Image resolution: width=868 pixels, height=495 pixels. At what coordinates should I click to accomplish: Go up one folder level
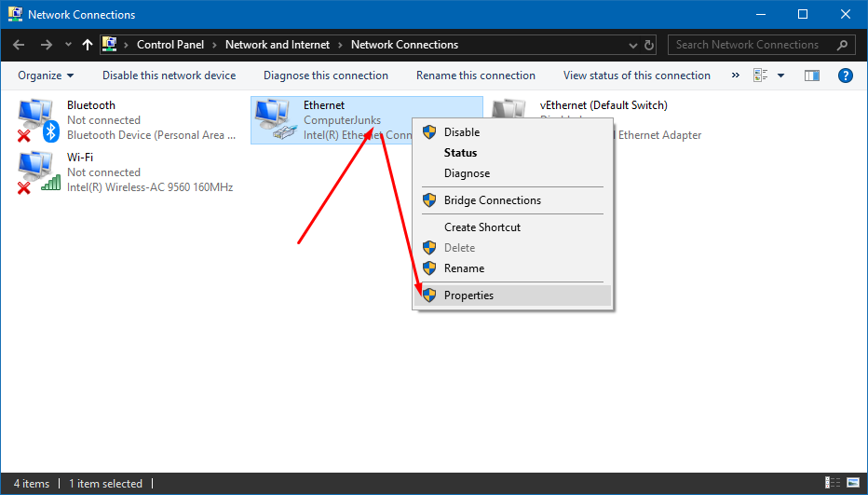[x=87, y=45]
